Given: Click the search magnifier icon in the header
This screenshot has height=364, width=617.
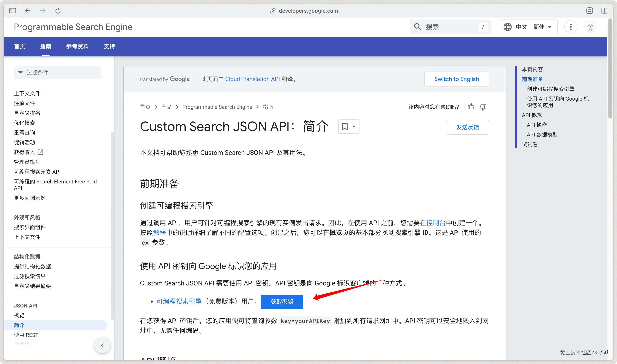Looking at the screenshot, I should 418,27.
